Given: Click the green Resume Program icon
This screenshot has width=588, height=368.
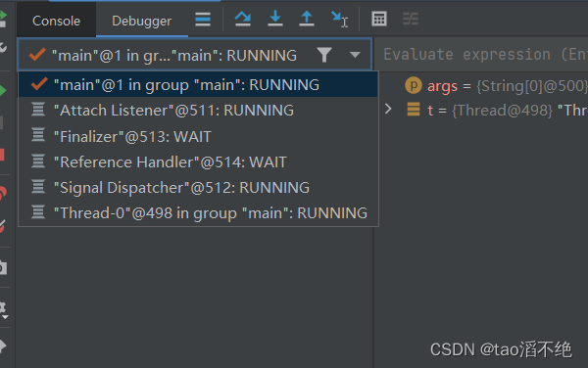Looking at the screenshot, I should pyautogui.click(x=3, y=91).
